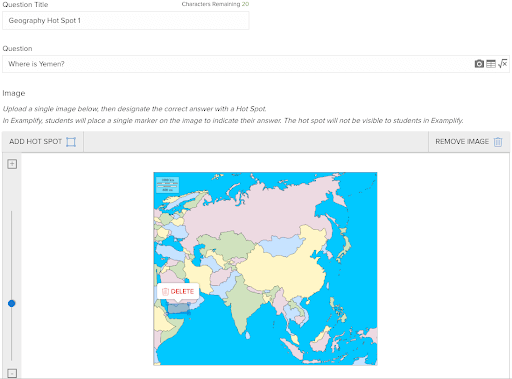Click the trash icon beside Remove Image
The image size is (512, 379).
click(x=498, y=142)
